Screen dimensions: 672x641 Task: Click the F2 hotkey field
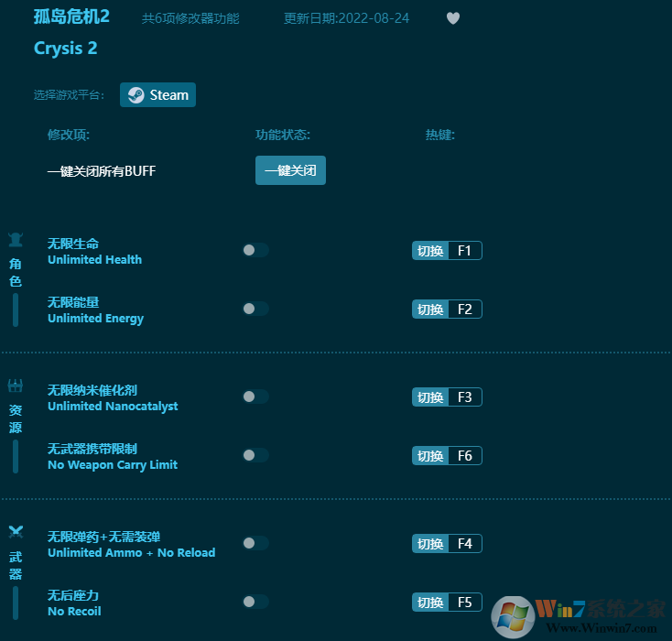[x=465, y=310]
